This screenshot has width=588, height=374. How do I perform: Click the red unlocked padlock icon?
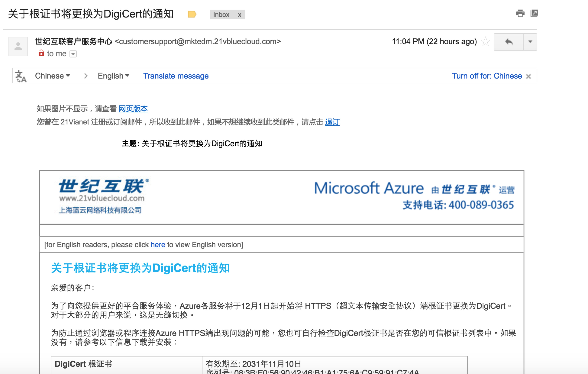click(41, 53)
